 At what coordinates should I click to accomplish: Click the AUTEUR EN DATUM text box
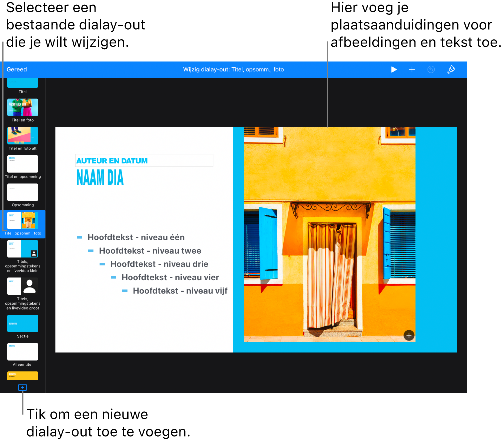(144, 161)
